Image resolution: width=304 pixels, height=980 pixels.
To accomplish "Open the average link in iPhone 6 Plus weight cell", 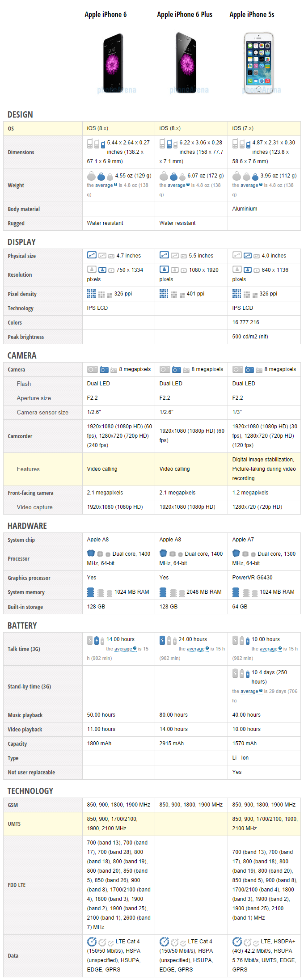I will [x=177, y=185].
